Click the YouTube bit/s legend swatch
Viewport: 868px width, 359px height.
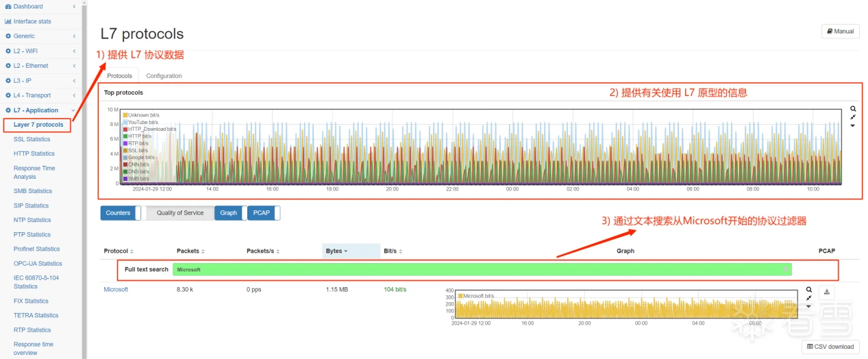(125, 122)
